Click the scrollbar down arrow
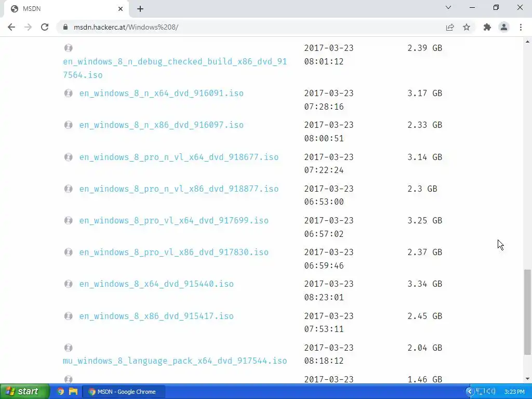The image size is (532, 399). click(527, 379)
